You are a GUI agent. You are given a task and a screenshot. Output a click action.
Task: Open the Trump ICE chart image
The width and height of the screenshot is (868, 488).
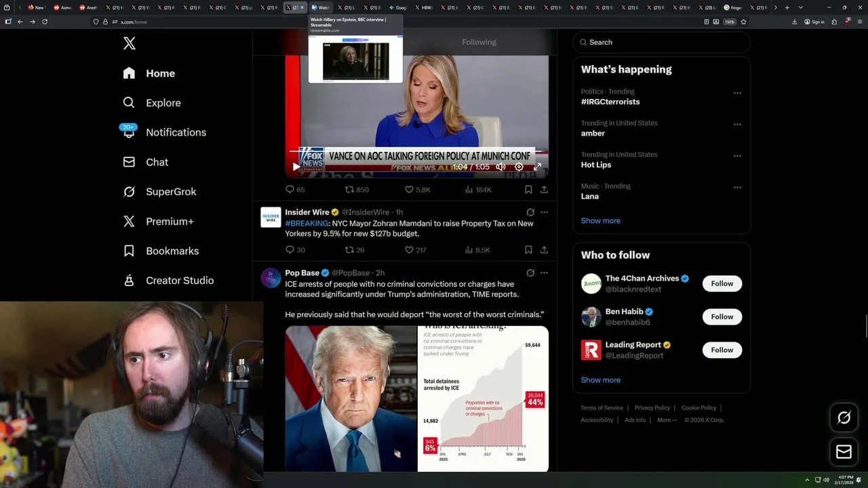(483, 399)
